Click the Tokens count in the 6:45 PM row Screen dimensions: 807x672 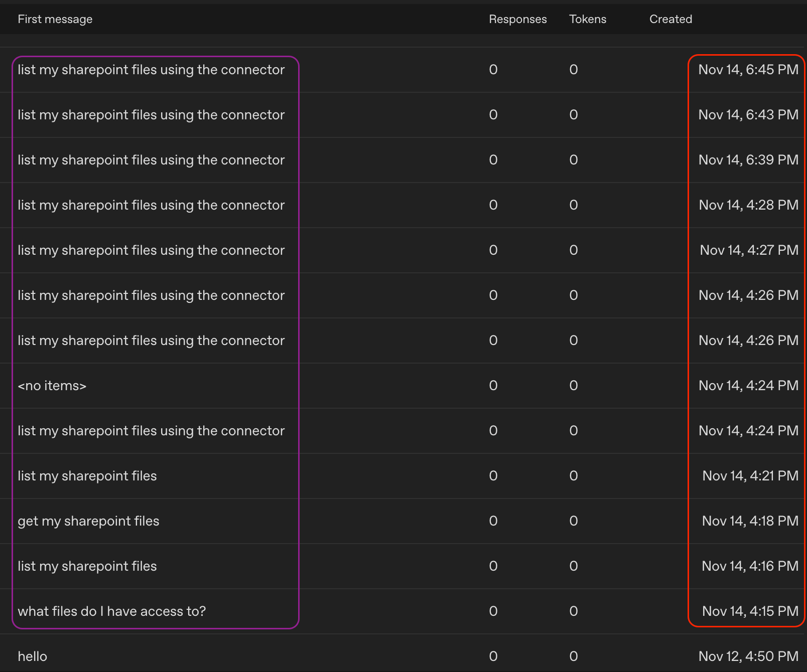point(574,70)
